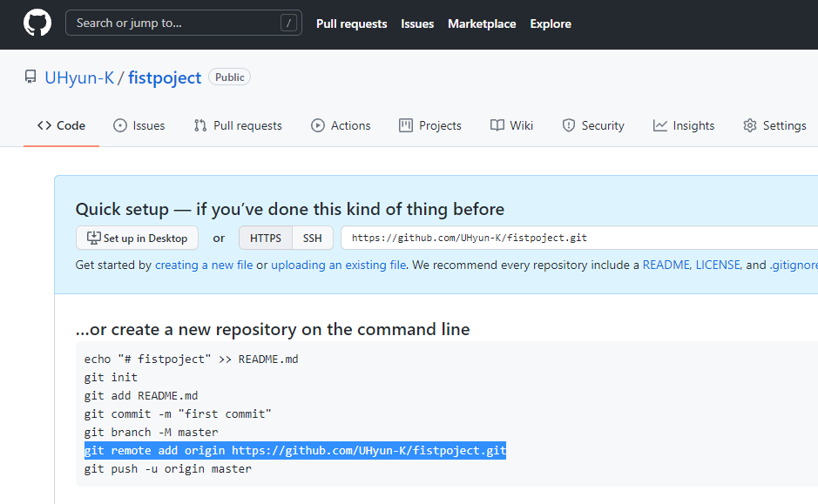
Task: Switch to the Actions tab
Action: click(341, 125)
